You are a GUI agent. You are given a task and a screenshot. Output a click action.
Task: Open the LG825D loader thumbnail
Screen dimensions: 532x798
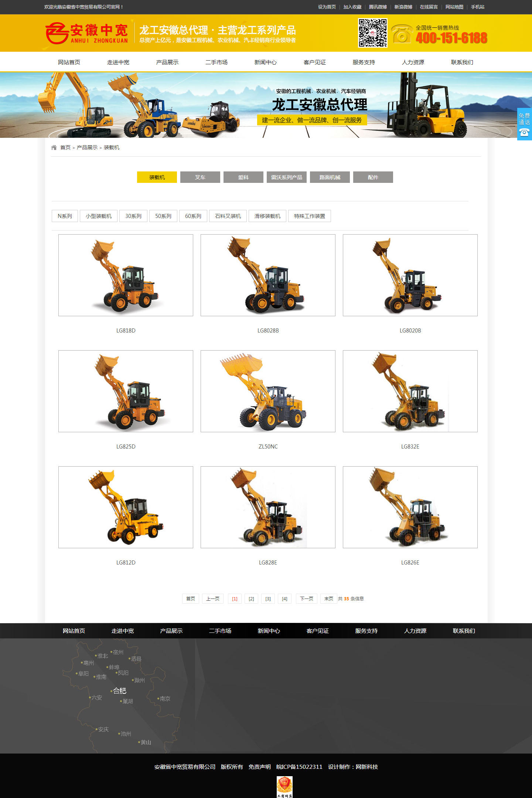[126, 391]
